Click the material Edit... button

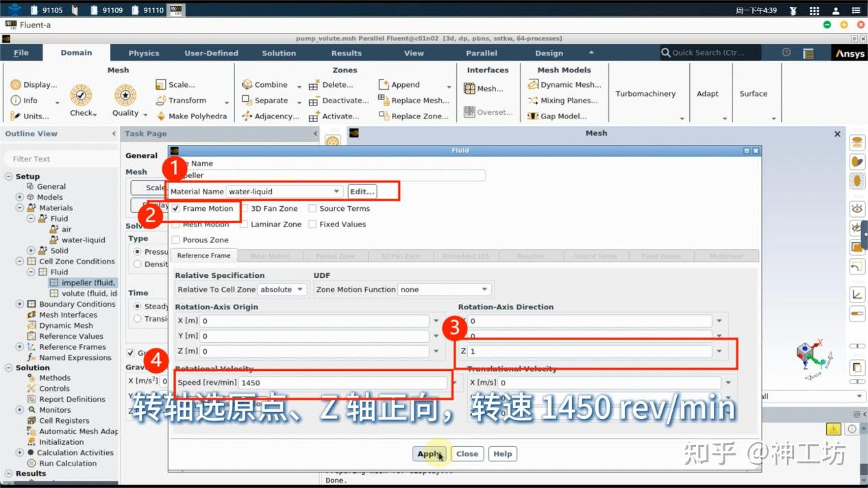click(363, 192)
